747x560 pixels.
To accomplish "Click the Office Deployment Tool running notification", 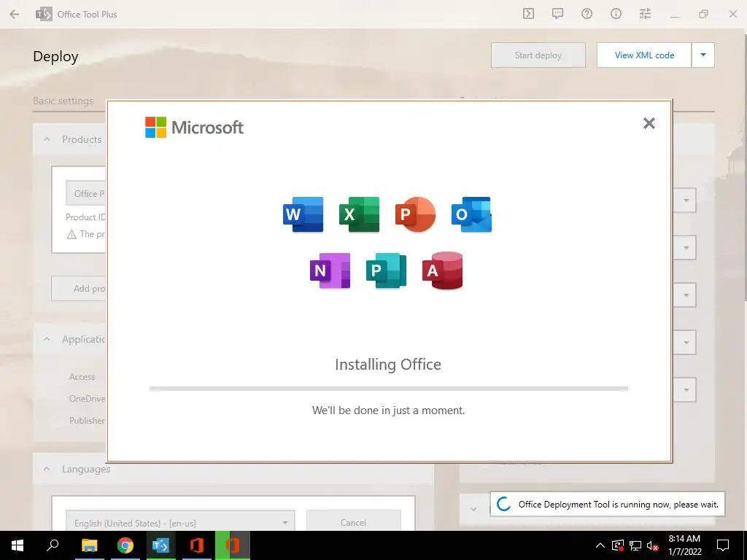I will tap(608, 505).
